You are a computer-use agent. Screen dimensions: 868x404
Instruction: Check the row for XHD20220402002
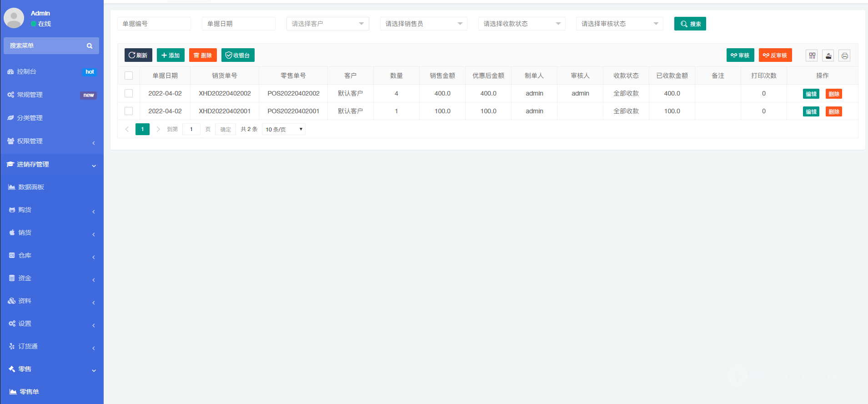[129, 93]
